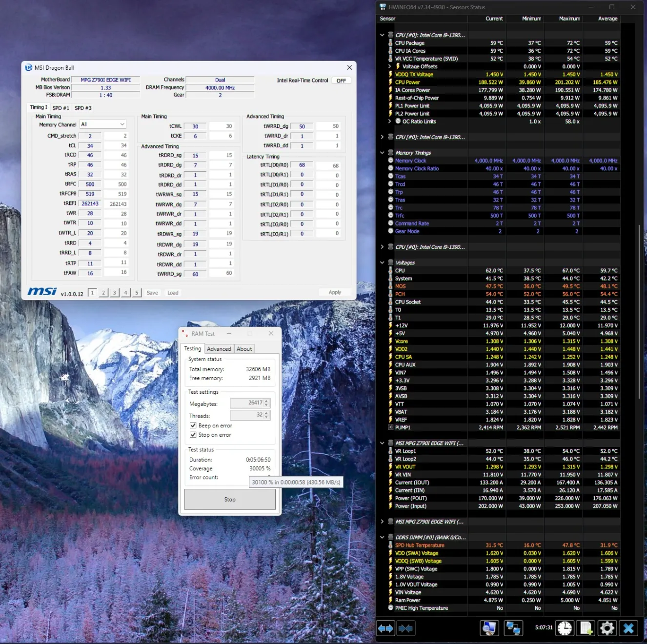The image size is (647, 644).
Task: Click the HWiNFO64 title bar app icon
Action: click(383, 7)
